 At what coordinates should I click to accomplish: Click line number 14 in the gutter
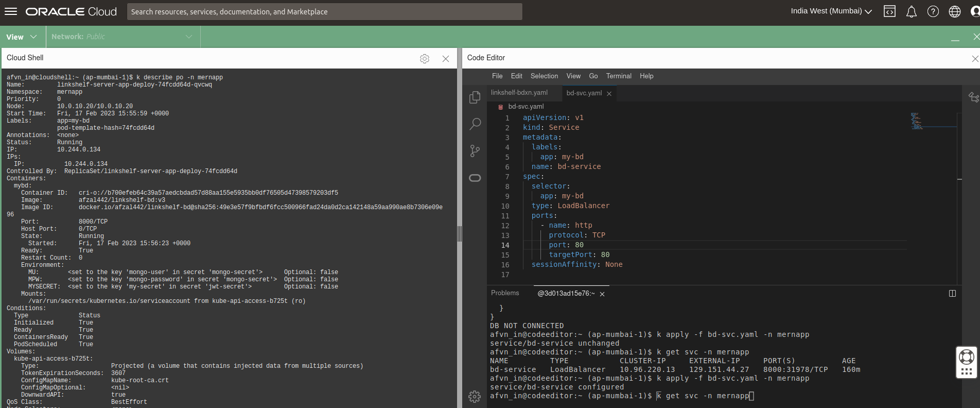click(x=505, y=245)
